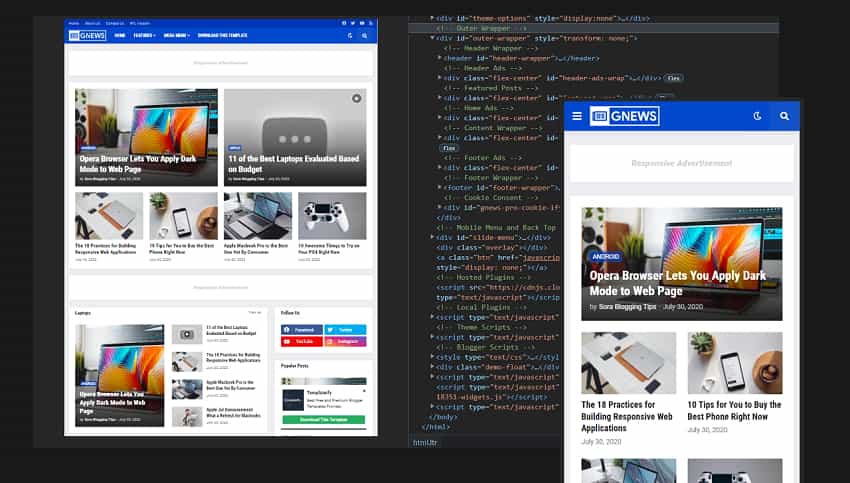Screen dimensions: 850x483
Task: Click play icon thumbnail in Laptops list
Action: pos(187,334)
